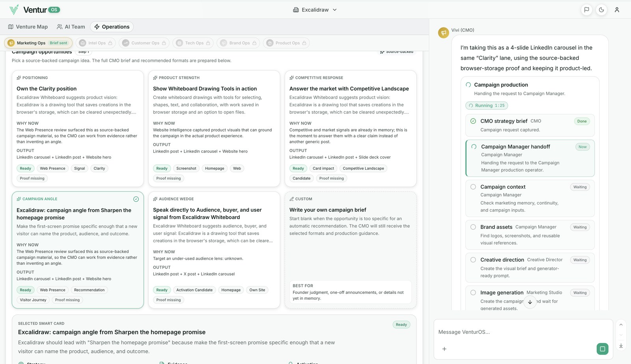
Task: Open the Speak directly to Audience card
Action: (x=214, y=250)
